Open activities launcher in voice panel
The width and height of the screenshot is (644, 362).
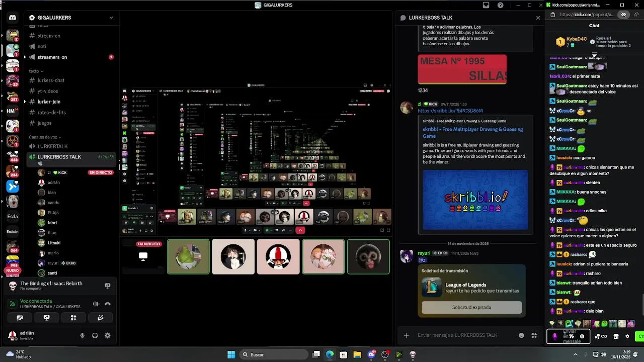(x=73, y=317)
